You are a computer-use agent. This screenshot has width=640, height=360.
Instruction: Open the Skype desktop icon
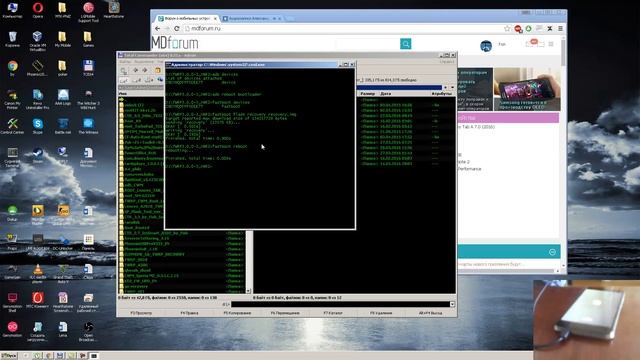(38, 125)
